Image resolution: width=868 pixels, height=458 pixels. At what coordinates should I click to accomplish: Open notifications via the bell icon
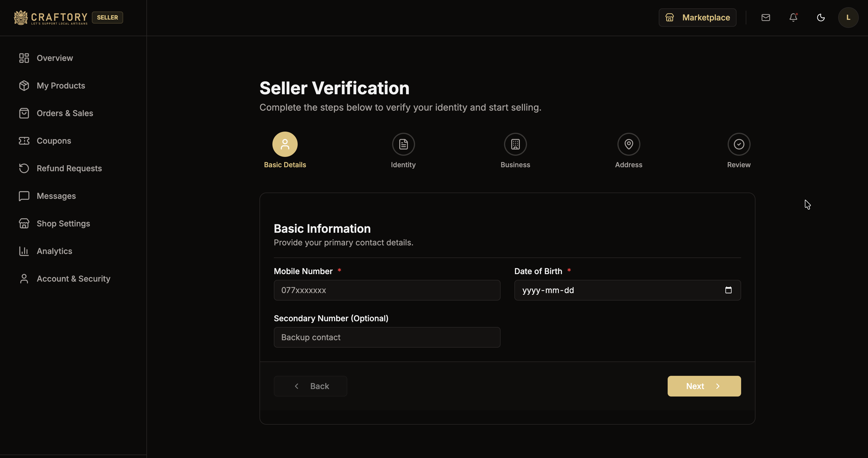[x=793, y=18]
